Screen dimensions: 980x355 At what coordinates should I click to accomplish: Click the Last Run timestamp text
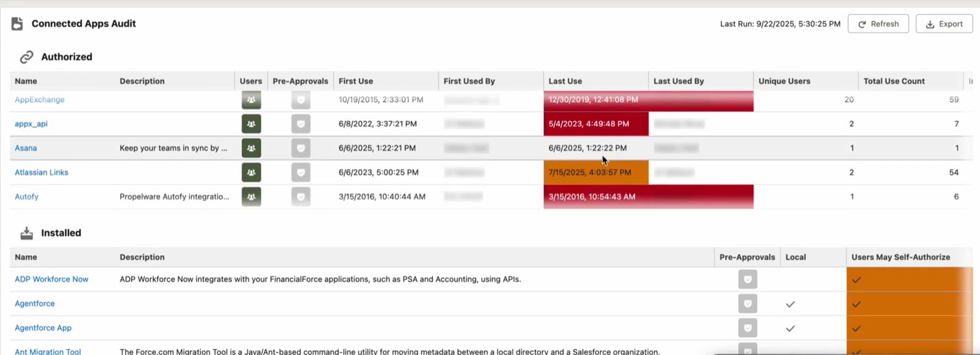pyautogui.click(x=780, y=24)
